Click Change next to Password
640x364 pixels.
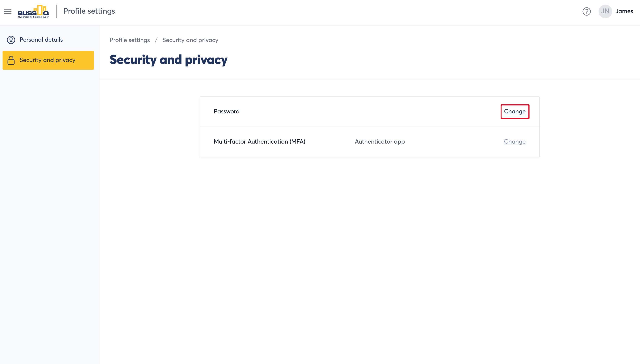pyautogui.click(x=515, y=111)
